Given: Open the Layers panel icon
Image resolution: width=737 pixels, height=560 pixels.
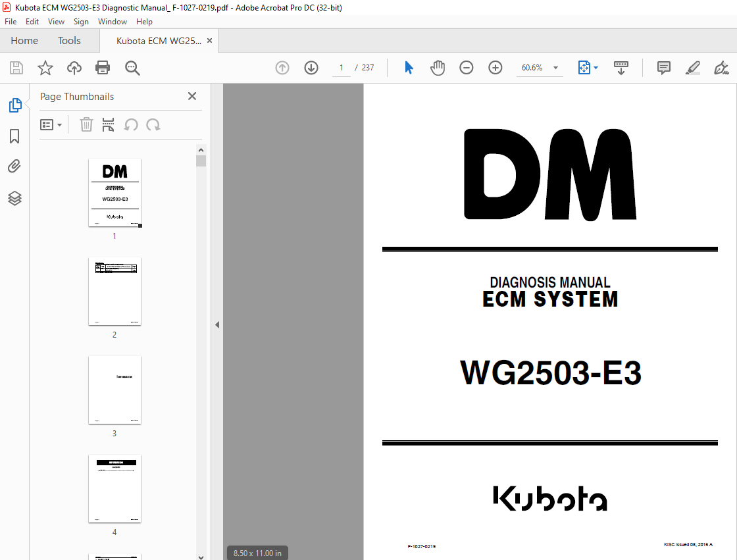Looking at the screenshot, I should (x=14, y=198).
